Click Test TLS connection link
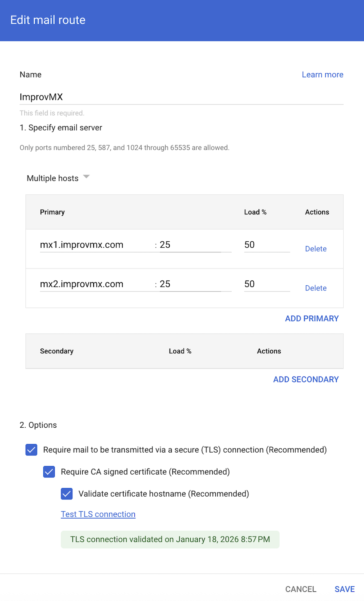Viewport: 364px width, 601px height. pos(98,514)
